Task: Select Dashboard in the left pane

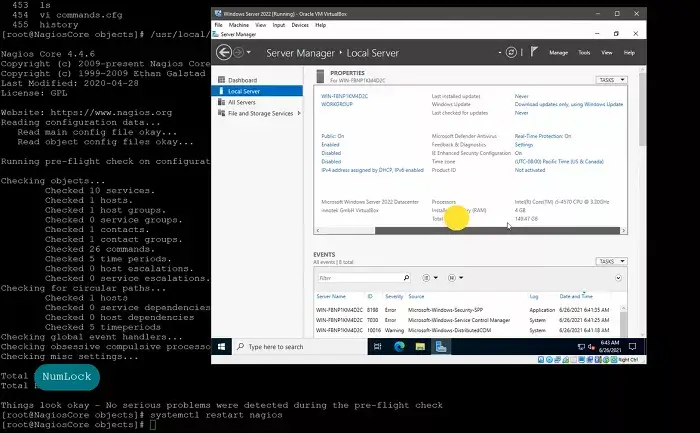Action: point(242,80)
